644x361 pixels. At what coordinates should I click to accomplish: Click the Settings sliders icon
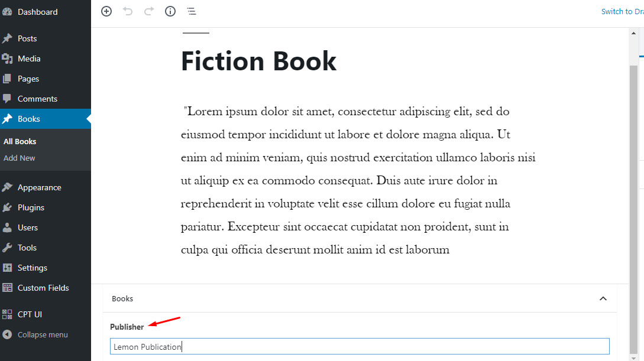pos(7,268)
